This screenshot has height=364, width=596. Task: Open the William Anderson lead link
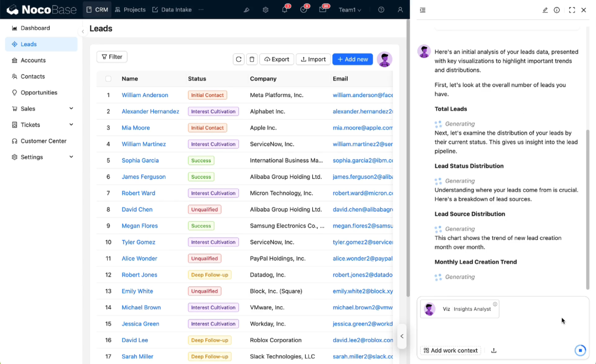(145, 95)
